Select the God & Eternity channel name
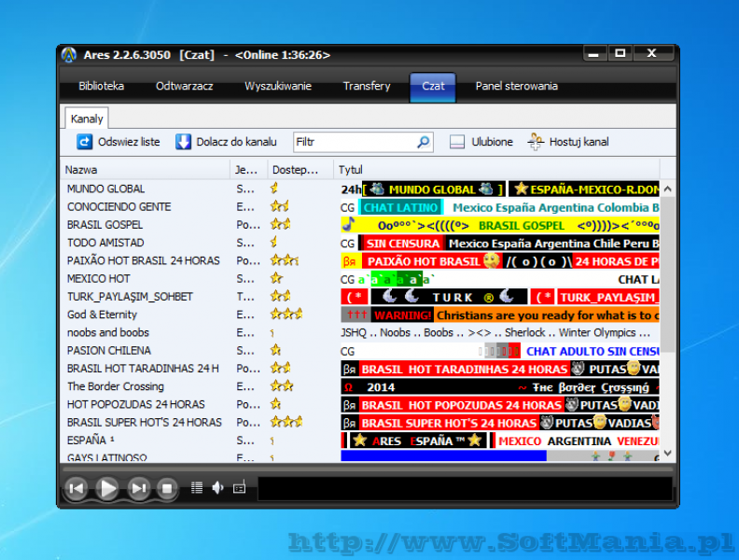The image size is (739, 560). click(102, 314)
